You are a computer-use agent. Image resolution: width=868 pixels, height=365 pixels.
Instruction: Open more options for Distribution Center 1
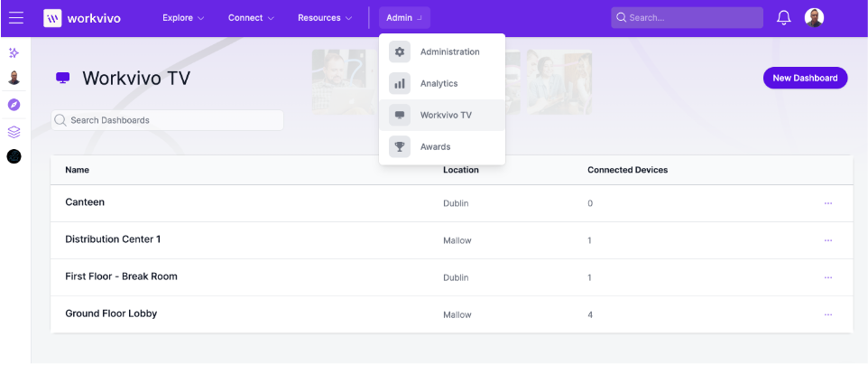click(x=827, y=240)
